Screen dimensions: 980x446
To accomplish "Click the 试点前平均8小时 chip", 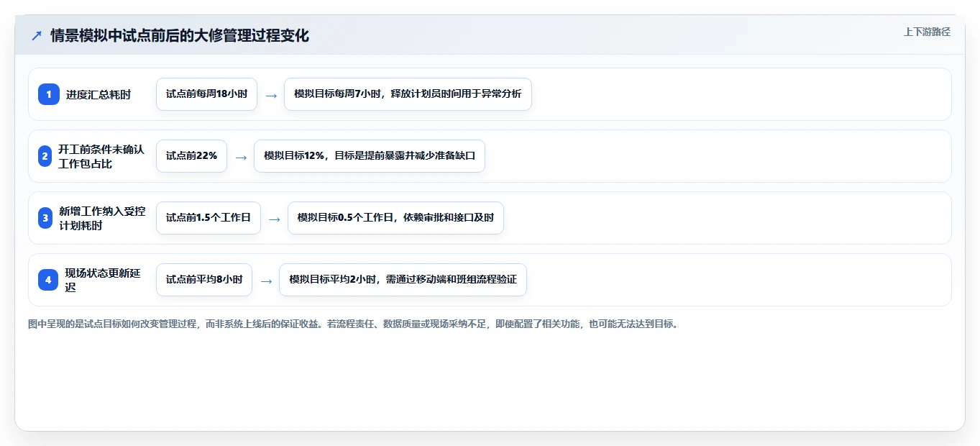I will click(204, 280).
